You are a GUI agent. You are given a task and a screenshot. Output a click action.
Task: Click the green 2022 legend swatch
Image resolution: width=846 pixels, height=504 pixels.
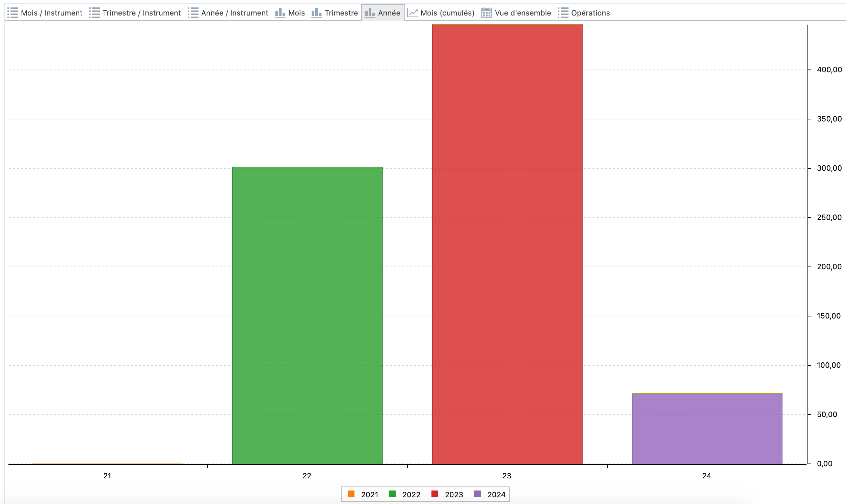(x=392, y=494)
